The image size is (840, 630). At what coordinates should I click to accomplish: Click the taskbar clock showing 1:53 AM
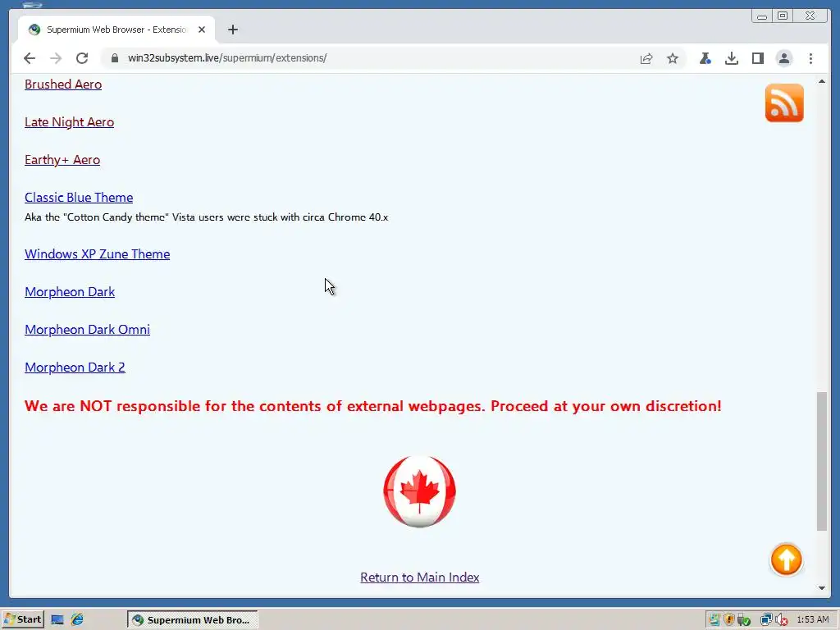pos(813,620)
